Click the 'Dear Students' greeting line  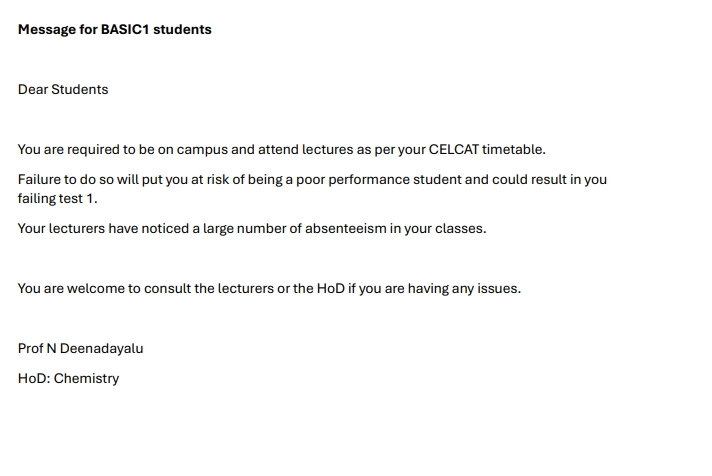pos(63,89)
